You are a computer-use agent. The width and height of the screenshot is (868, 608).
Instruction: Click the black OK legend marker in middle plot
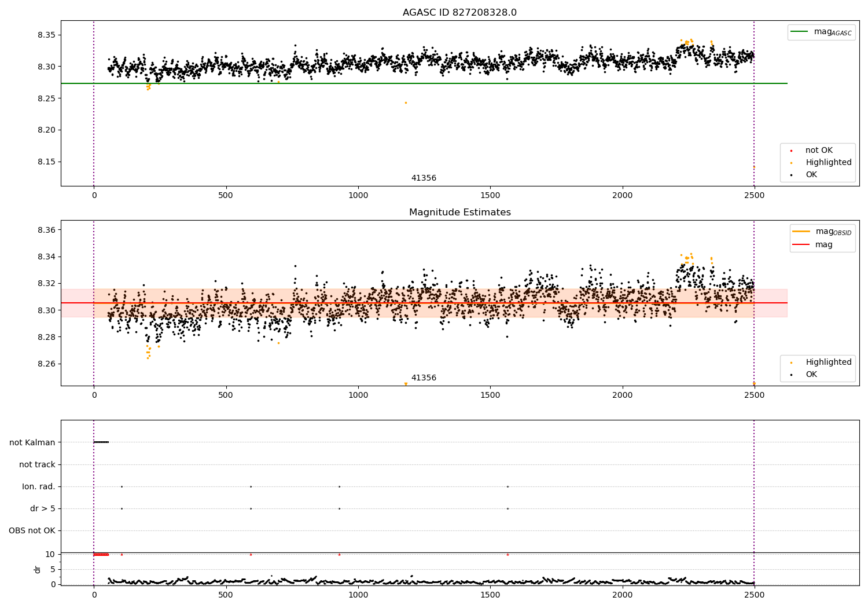point(791,375)
